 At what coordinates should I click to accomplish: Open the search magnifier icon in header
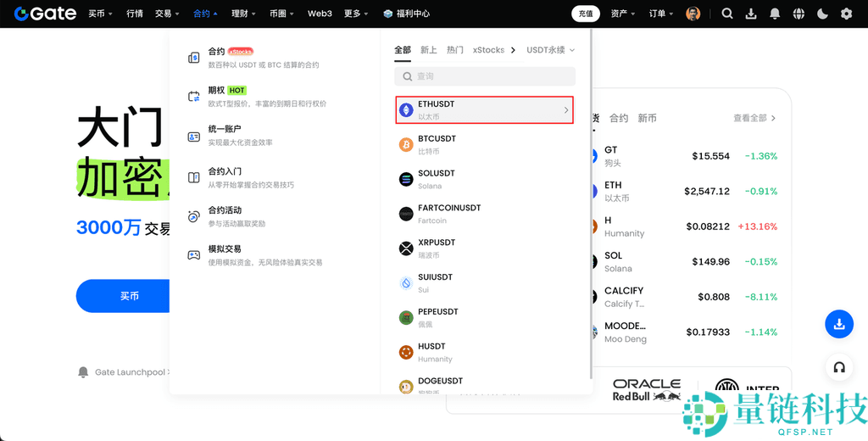727,14
